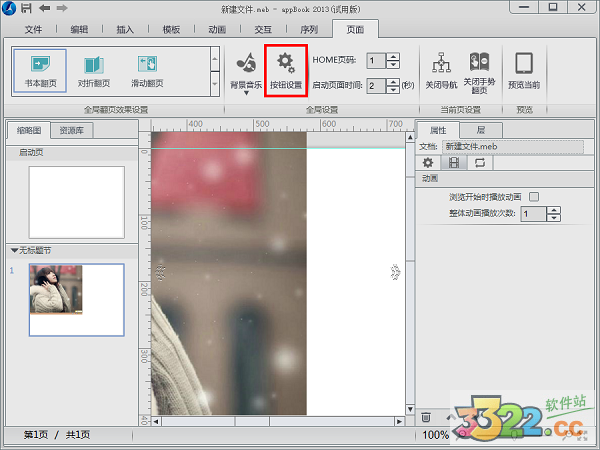Click the appBook logo icon
The image size is (600, 450).
pyautogui.click(x=9, y=8)
